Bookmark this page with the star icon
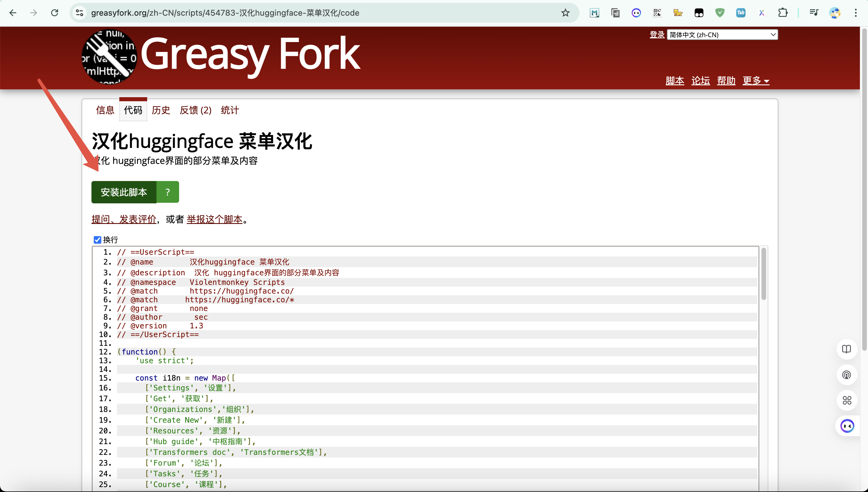The height and width of the screenshot is (492, 868). 566,13
